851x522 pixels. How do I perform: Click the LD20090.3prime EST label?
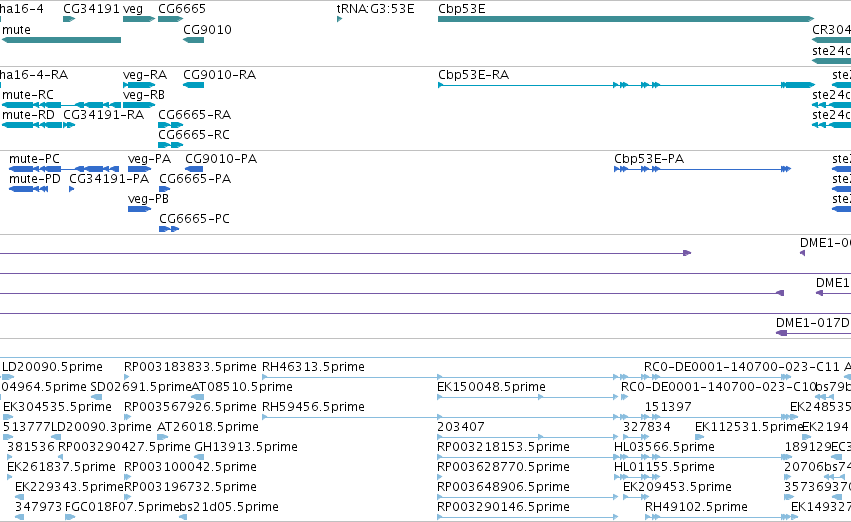pyautogui.click(x=101, y=427)
